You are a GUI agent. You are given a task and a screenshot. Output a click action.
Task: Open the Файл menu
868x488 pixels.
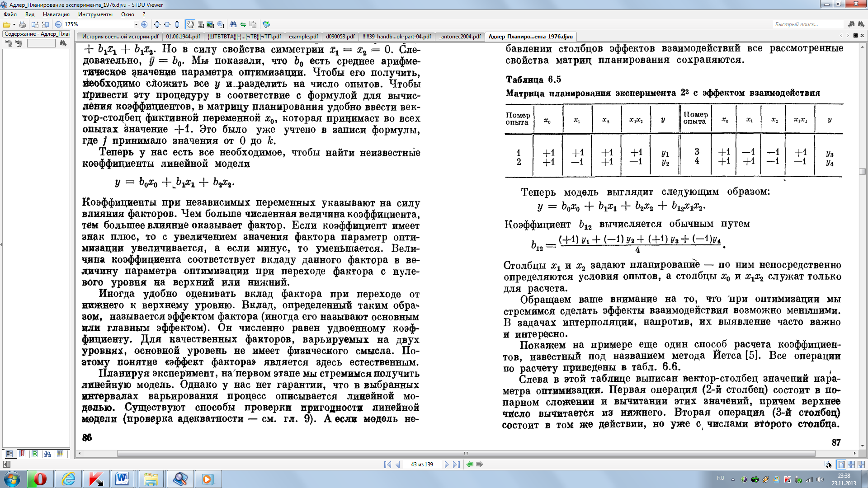point(10,14)
